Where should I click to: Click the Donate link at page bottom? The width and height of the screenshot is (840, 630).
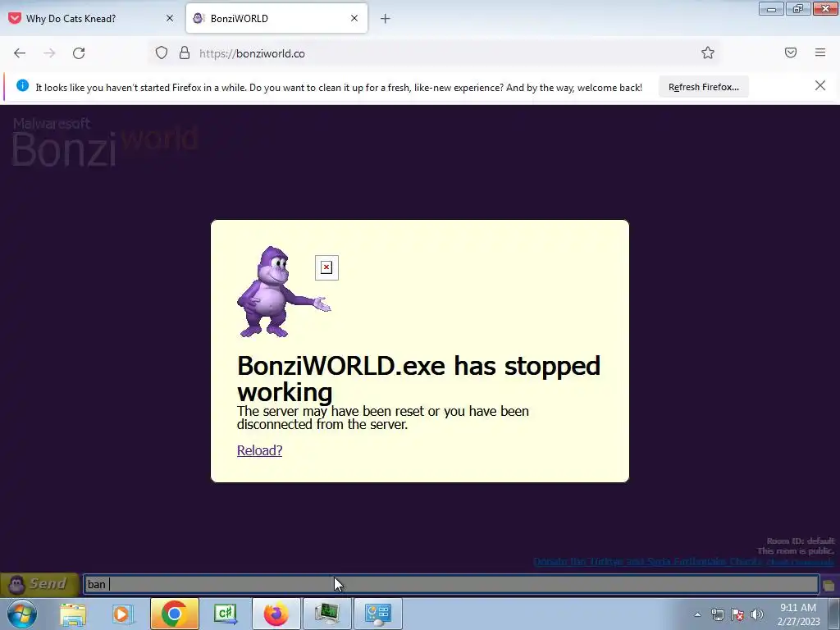click(x=648, y=561)
